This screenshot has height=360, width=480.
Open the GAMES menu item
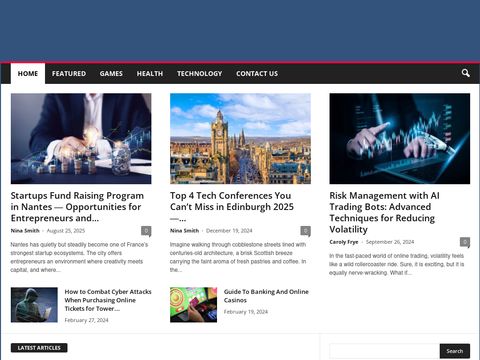click(111, 73)
